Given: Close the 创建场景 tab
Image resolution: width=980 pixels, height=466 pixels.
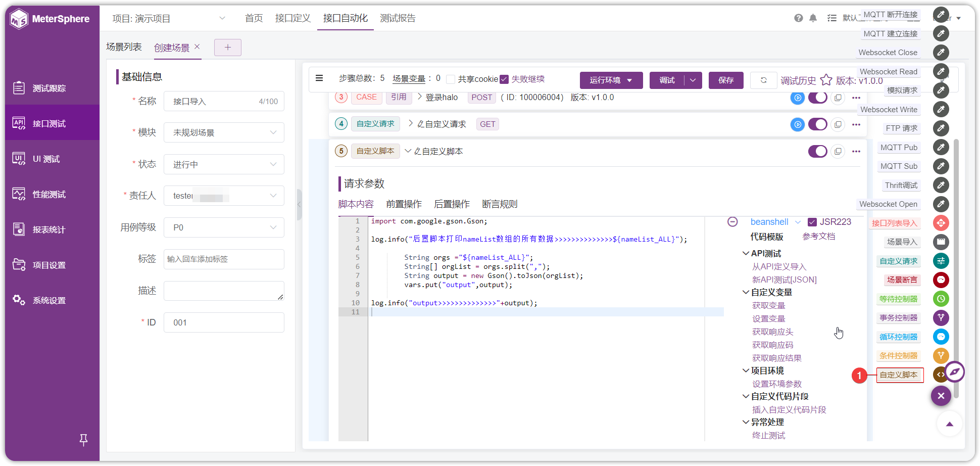Looking at the screenshot, I should [x=197, y=46].
